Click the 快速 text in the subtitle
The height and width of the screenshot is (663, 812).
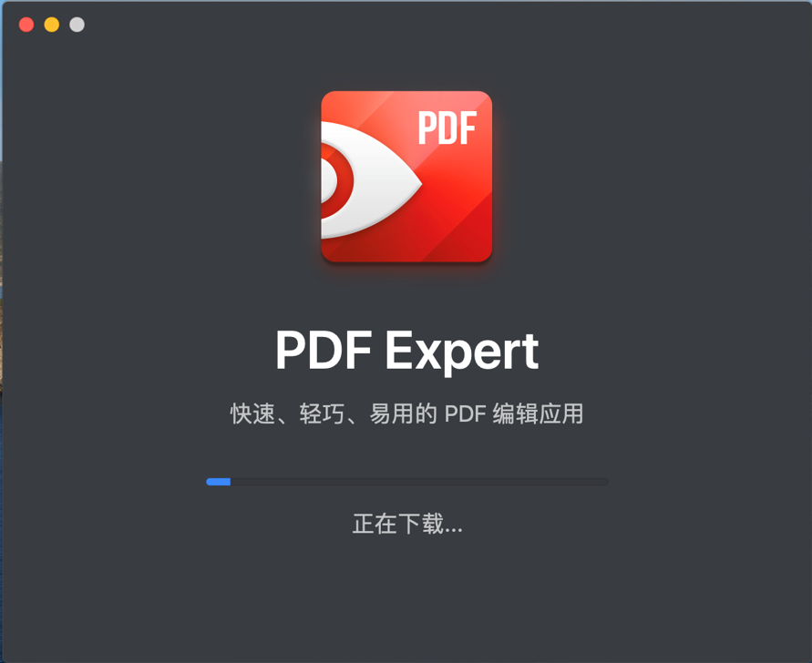(x=252, y=414)
